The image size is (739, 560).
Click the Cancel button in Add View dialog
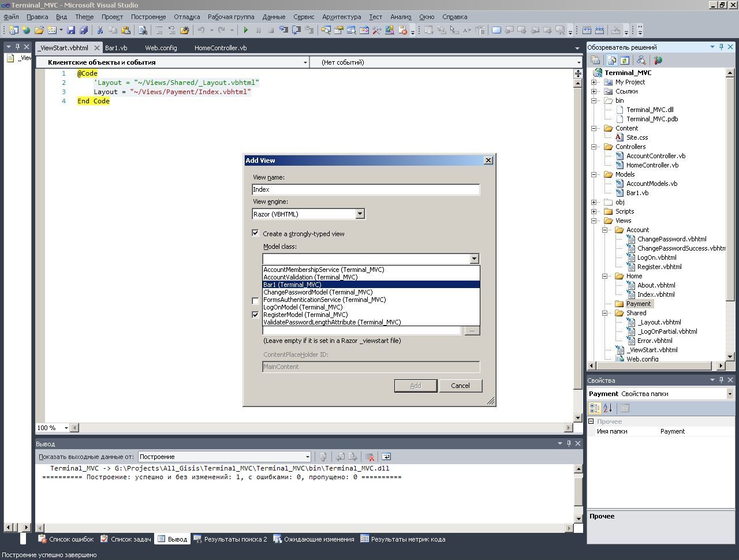(460, 386)
